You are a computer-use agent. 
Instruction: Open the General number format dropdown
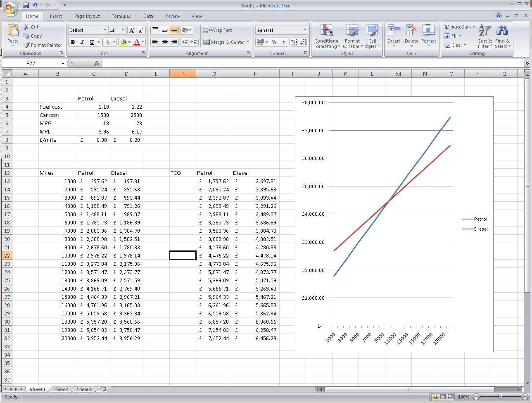pos(305,30)
